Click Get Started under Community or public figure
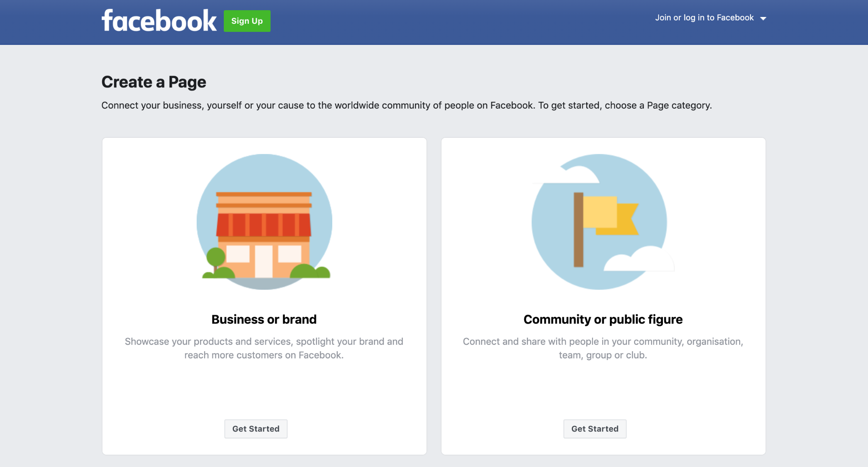This screenshot has height=467, width=868. [595, 429]
